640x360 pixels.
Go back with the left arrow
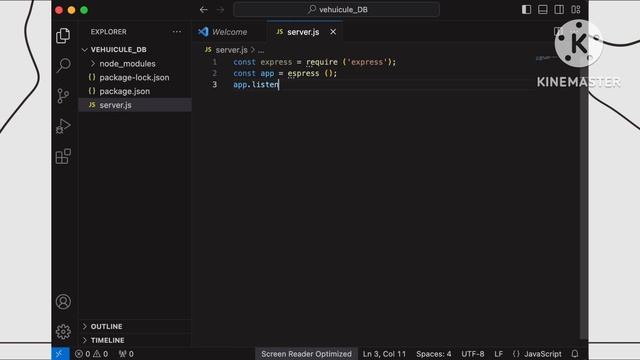203,9
